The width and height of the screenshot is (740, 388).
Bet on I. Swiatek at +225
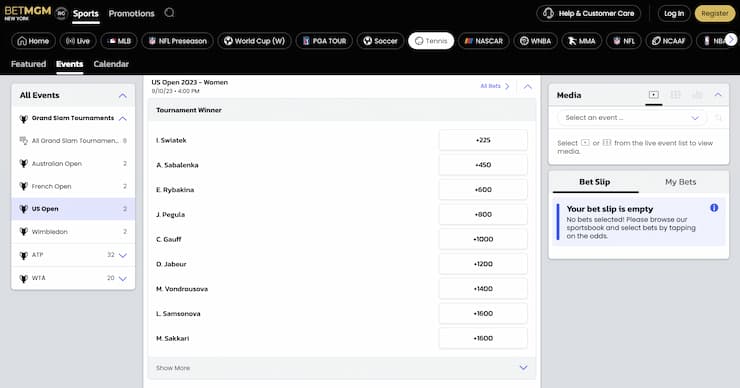483,140
